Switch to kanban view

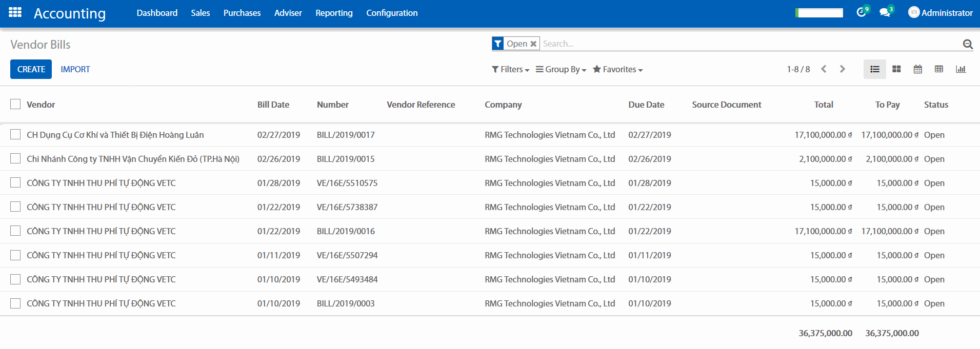(896, 69)
